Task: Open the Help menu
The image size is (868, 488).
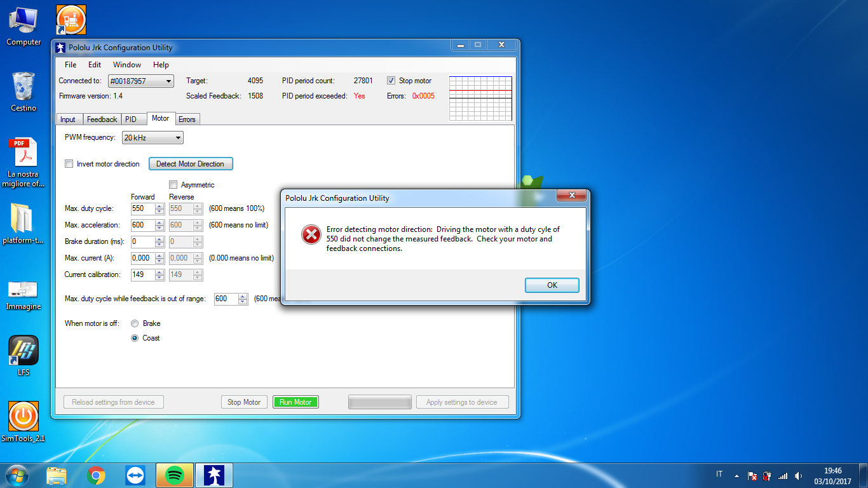Action: click(161, 65)
